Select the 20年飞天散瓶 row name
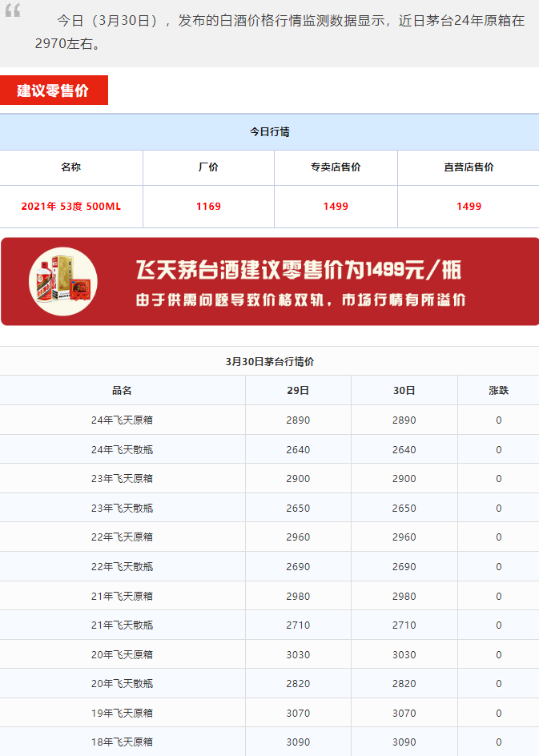539x756 pixels. 122,684
